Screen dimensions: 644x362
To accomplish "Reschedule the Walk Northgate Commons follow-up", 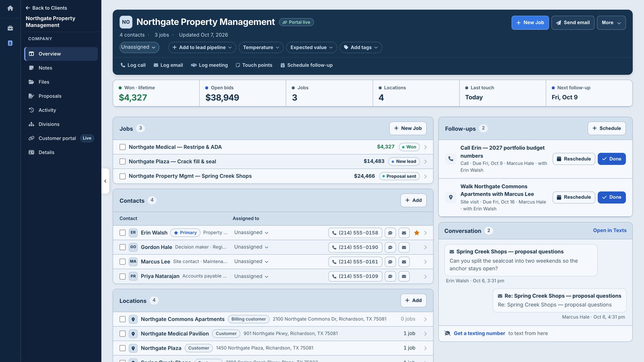I will (x=574, y=197).
